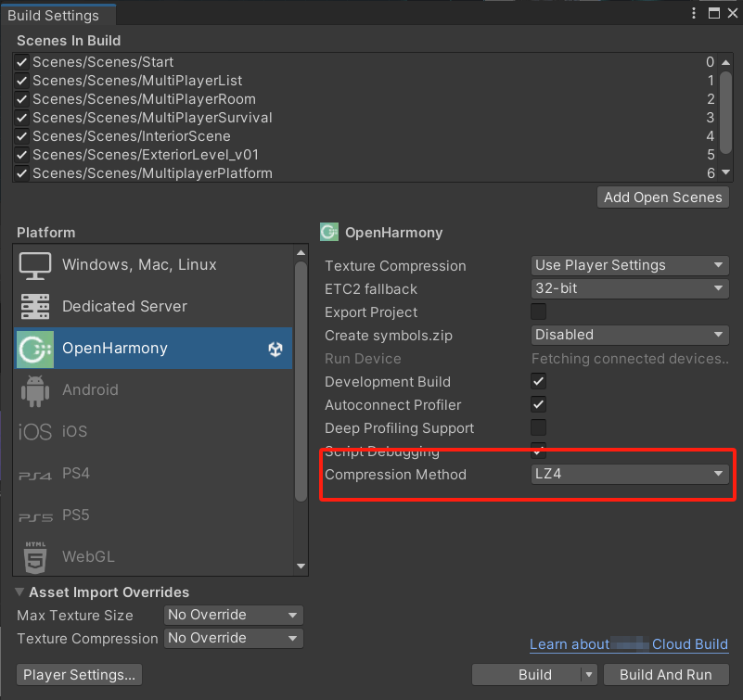Select the WebGL HTML5 icon

[x=35, y=557]
